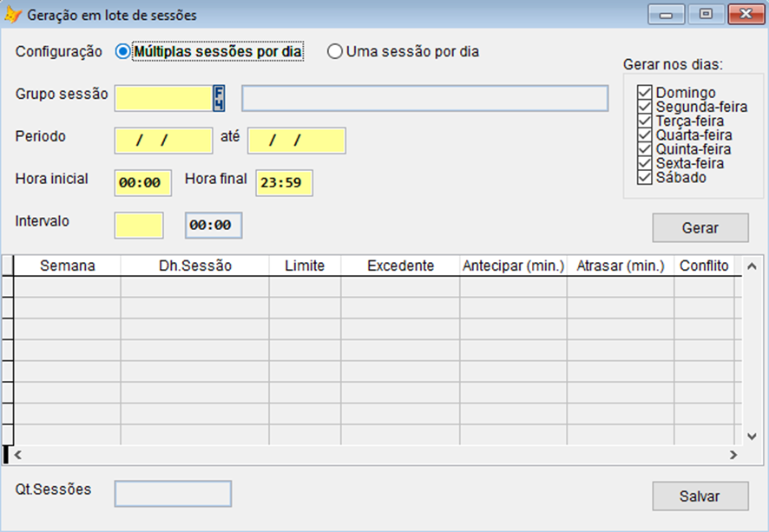Toggle the Sábado checkbox
Screen dimensions: 769x532
coord(645,178)
